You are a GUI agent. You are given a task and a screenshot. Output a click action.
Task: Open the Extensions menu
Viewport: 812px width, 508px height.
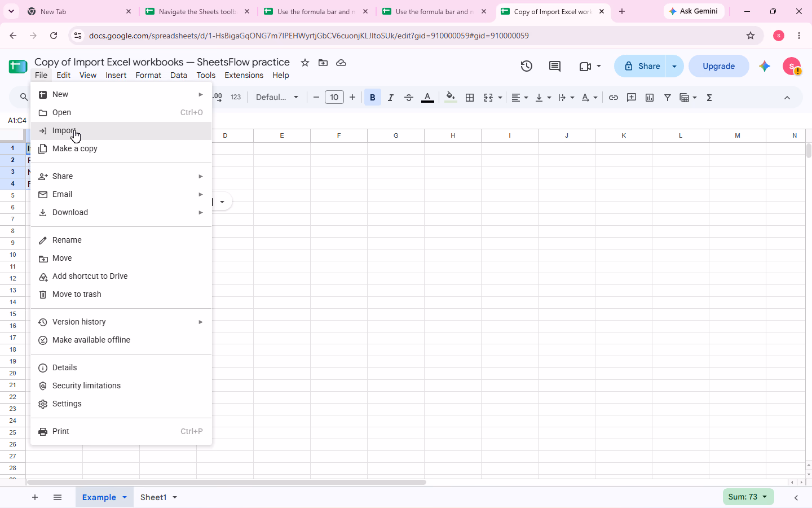click(244, 75)
